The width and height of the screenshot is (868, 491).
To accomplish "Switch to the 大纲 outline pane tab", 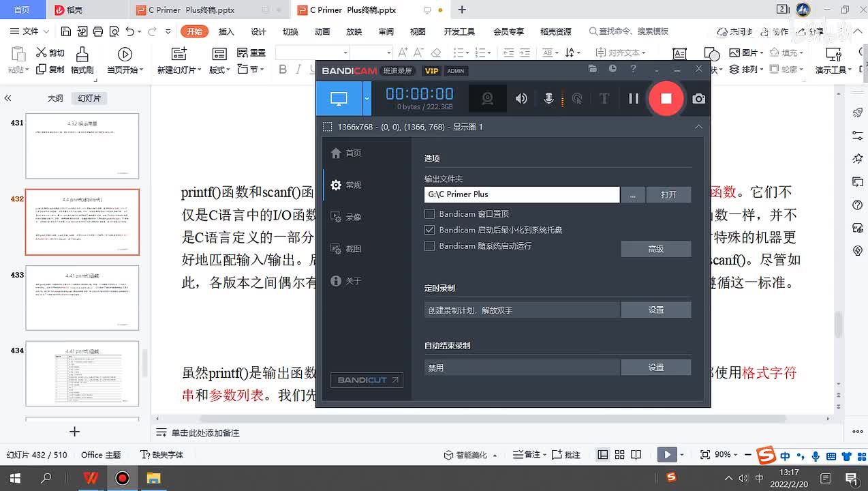I will [x=55, y=98].
